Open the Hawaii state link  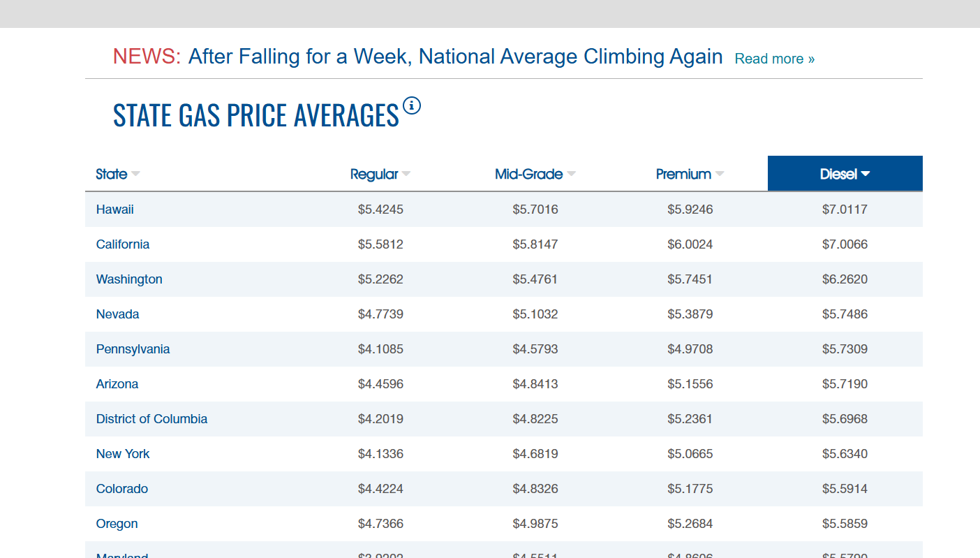115,210
